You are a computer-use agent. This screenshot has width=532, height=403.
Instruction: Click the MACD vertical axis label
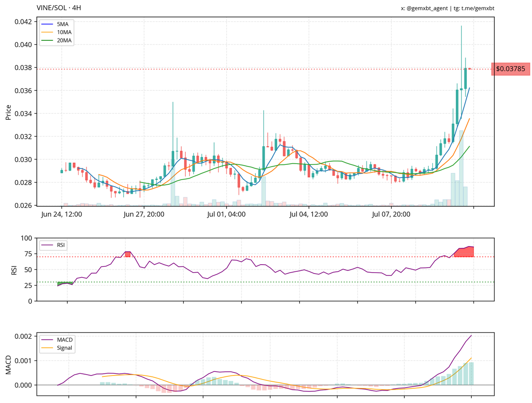point(8,364)
